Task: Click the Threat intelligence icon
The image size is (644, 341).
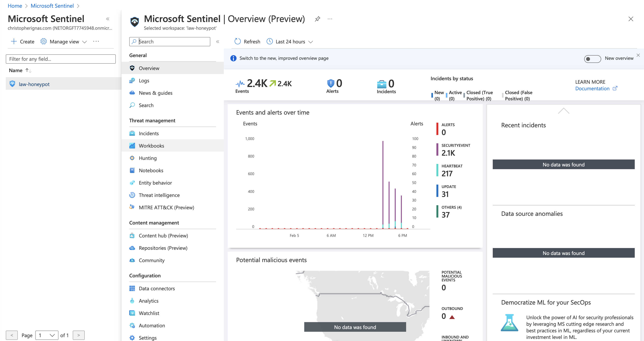Action: click(x=132, y=195)
